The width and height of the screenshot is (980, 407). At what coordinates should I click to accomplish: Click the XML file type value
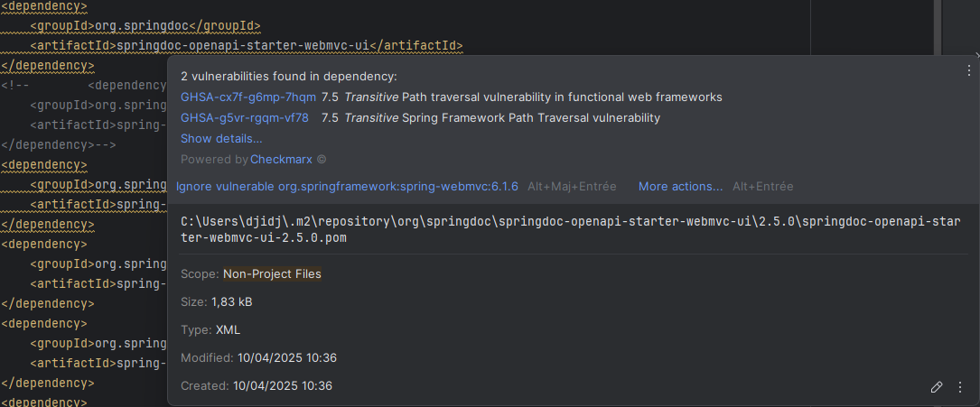point(228,330)
